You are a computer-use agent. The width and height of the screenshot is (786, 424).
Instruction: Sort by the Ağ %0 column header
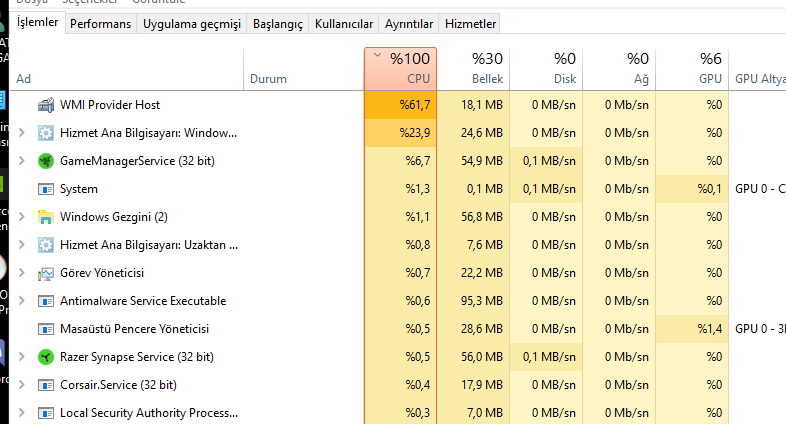click(x=619, y=69)
